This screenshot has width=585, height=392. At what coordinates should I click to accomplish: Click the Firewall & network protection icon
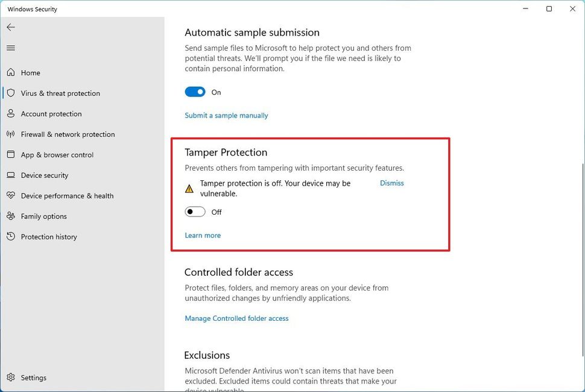[x=11, y=134]
